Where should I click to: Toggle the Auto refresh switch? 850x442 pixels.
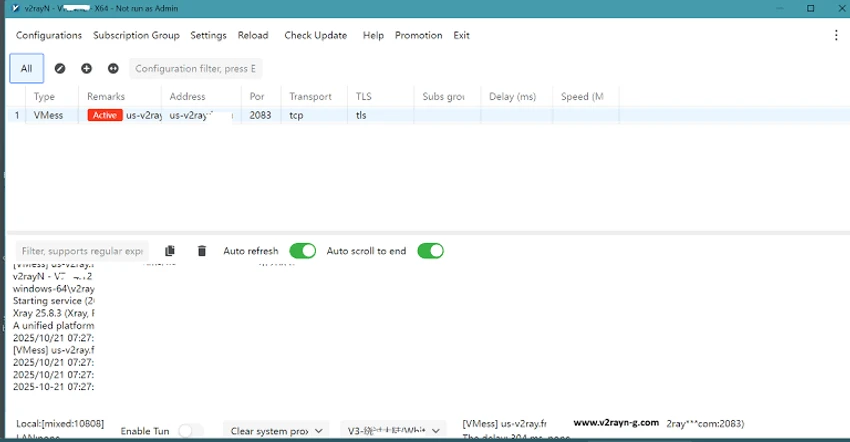pos(302,251)
